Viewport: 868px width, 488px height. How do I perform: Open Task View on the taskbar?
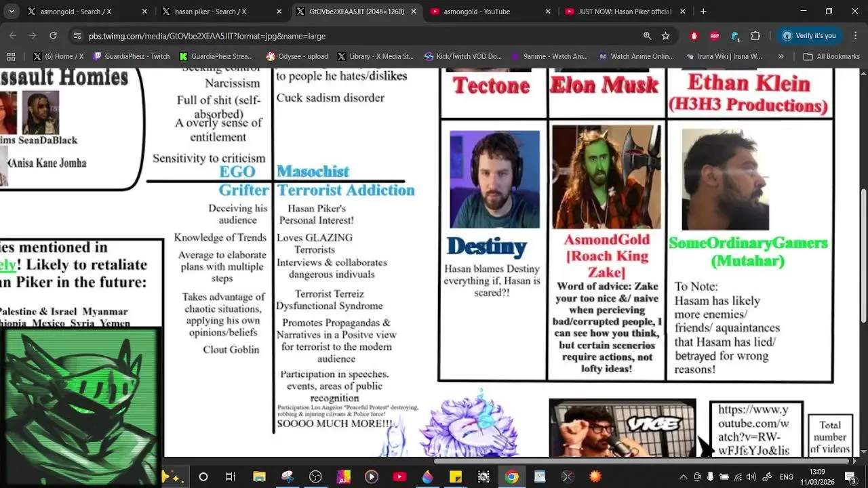tap(230, 476)
